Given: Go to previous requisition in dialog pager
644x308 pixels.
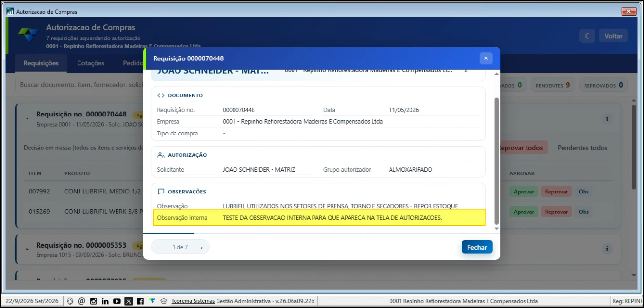Looking at the screenshot, I should pyautogui.click(x=158, y=247).
